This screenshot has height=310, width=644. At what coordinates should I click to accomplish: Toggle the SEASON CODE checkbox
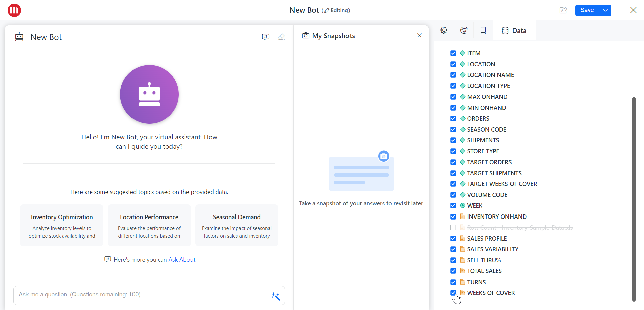click(453, 130)
